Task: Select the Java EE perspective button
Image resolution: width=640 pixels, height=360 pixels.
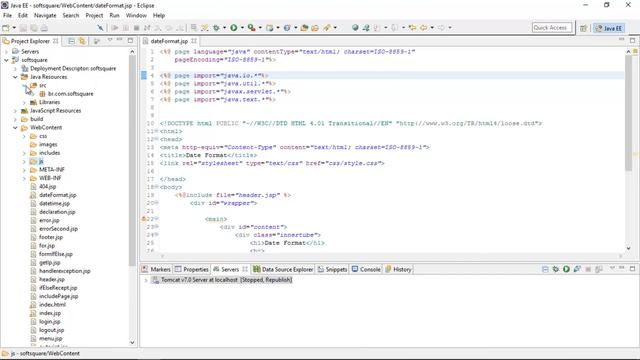Action: [x=609, y=28]
